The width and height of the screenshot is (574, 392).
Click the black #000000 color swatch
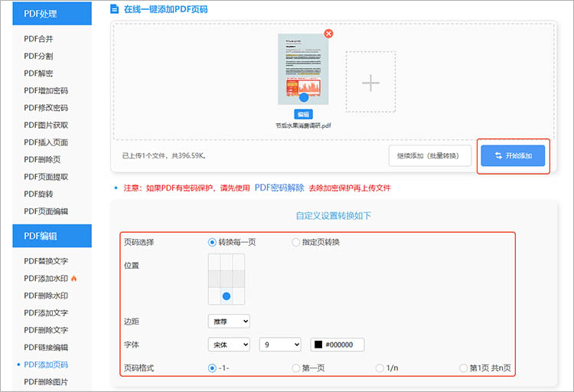tap(318, 345)
